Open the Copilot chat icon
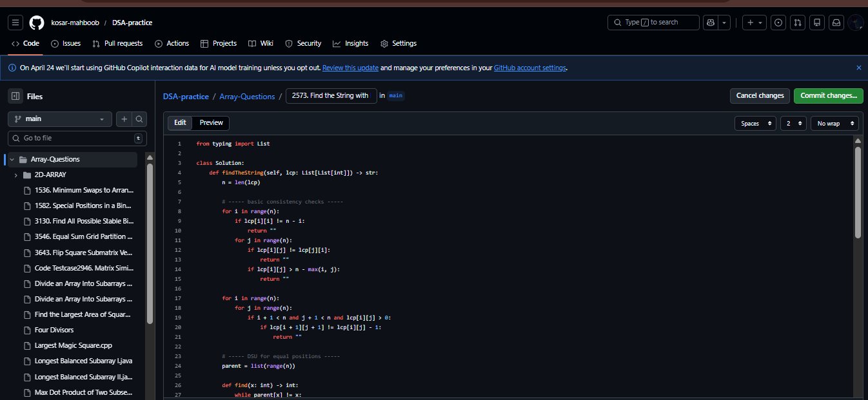 pyautogui.click(x=712, y=23)
